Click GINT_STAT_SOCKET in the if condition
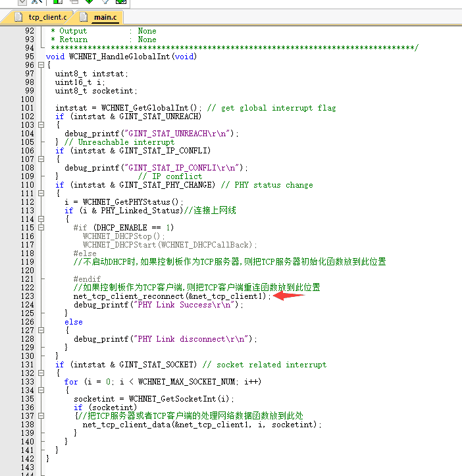The width and height of the screenshot is (462, 476). coord(156,365)
